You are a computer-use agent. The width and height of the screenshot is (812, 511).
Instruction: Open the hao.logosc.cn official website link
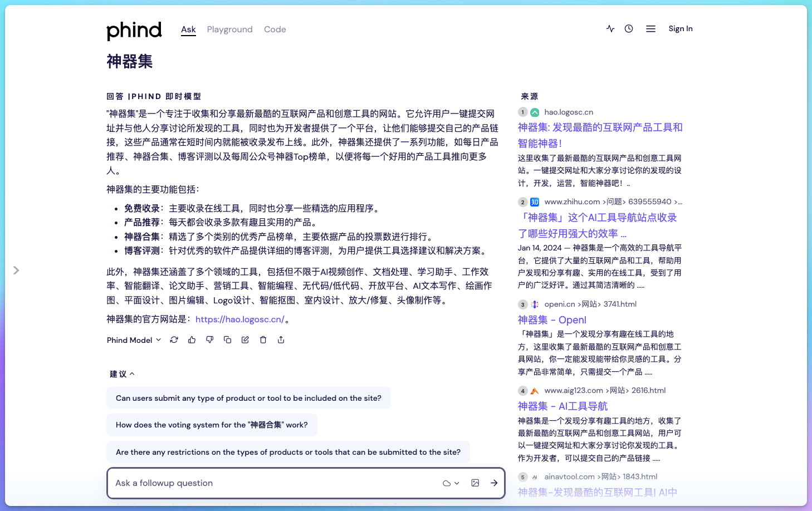239,320
